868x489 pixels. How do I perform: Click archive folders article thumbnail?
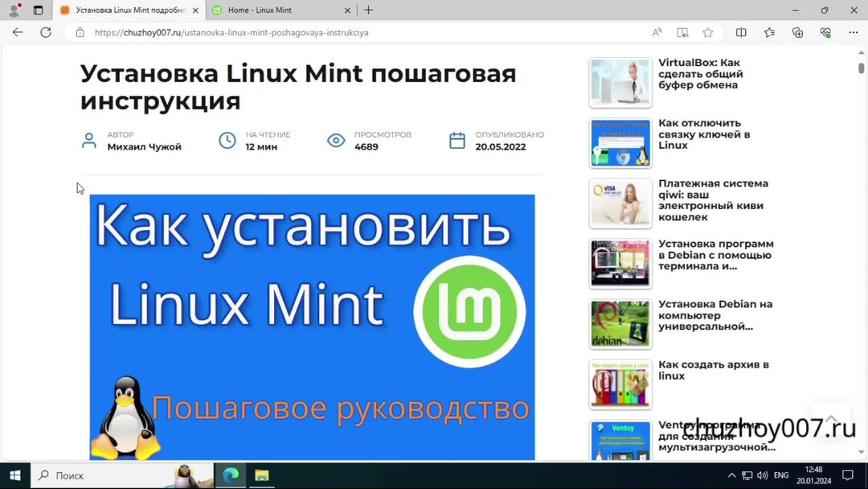[x=620, y=384]
